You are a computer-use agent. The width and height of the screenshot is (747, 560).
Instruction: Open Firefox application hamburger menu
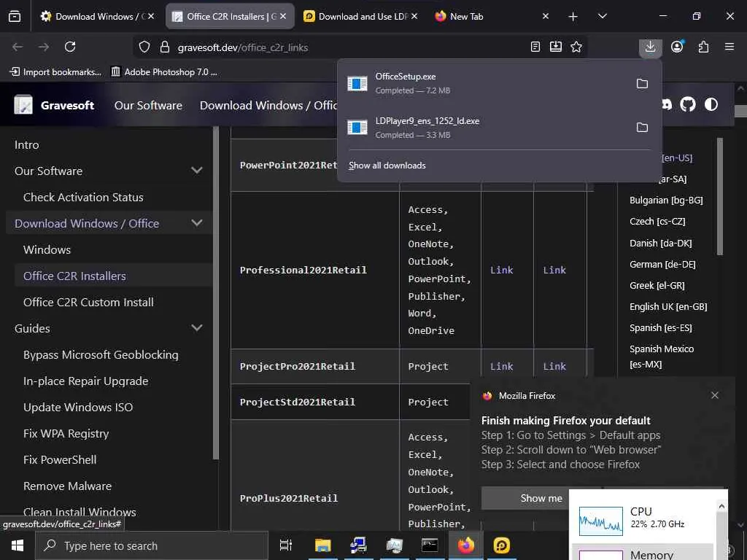[729, 47]
